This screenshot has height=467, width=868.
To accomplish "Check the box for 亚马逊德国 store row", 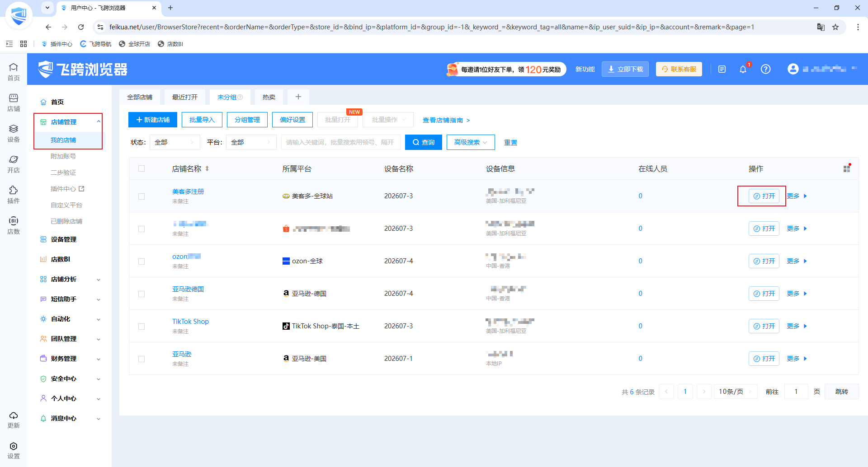I will [142, 294].
